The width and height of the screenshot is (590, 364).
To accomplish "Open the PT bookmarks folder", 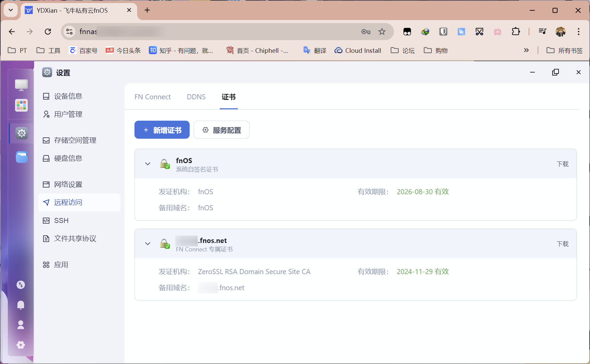I will 17,50.
